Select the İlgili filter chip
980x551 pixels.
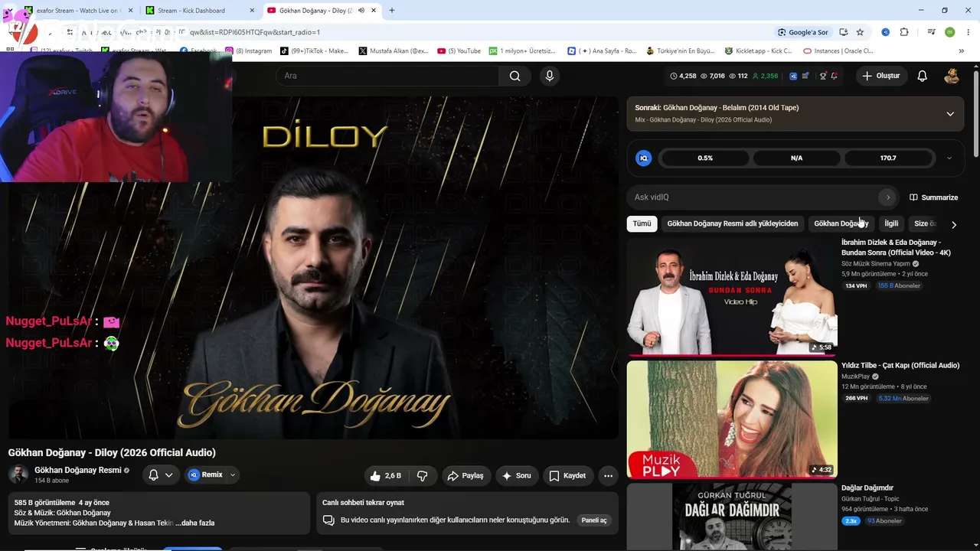891,223
